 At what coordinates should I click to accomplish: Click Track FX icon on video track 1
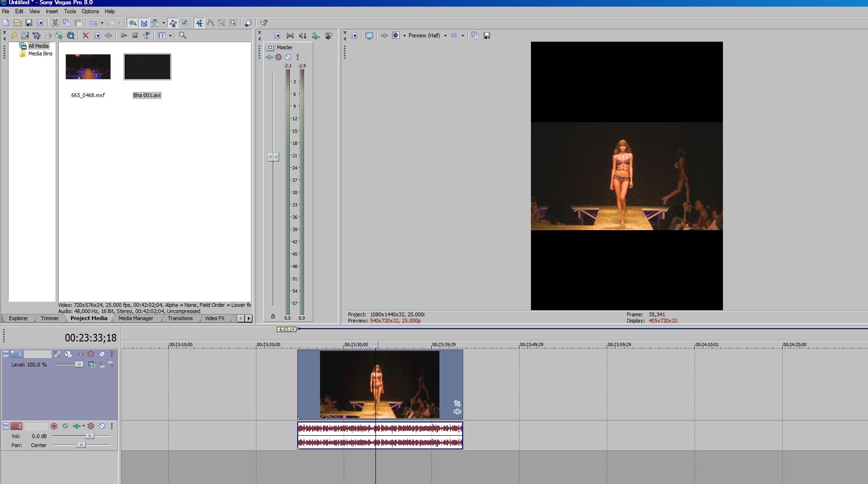pos(91,354)
